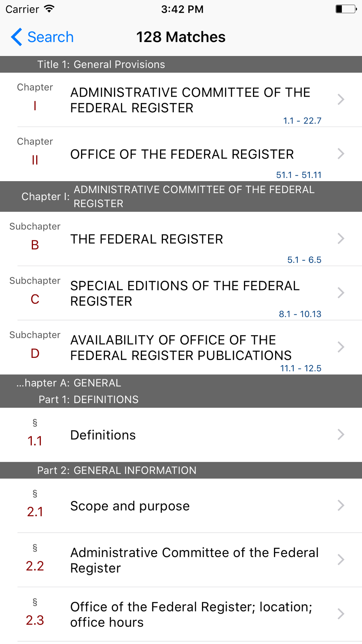This screenshot has height=644, width=362.
Task: Tap chevron beside Scope and purpose
Action: 341,505
